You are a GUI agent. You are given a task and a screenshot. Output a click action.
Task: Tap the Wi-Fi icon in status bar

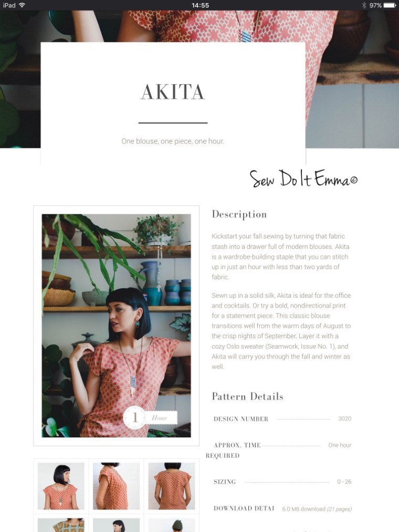pos(23,5)
